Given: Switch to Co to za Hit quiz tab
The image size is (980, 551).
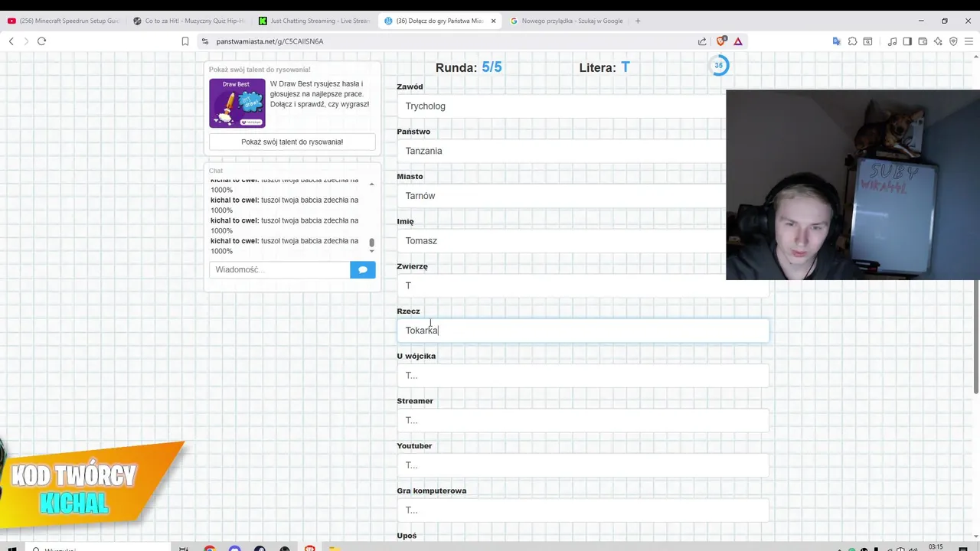Looking at the screenshot, I should [189, 21].
